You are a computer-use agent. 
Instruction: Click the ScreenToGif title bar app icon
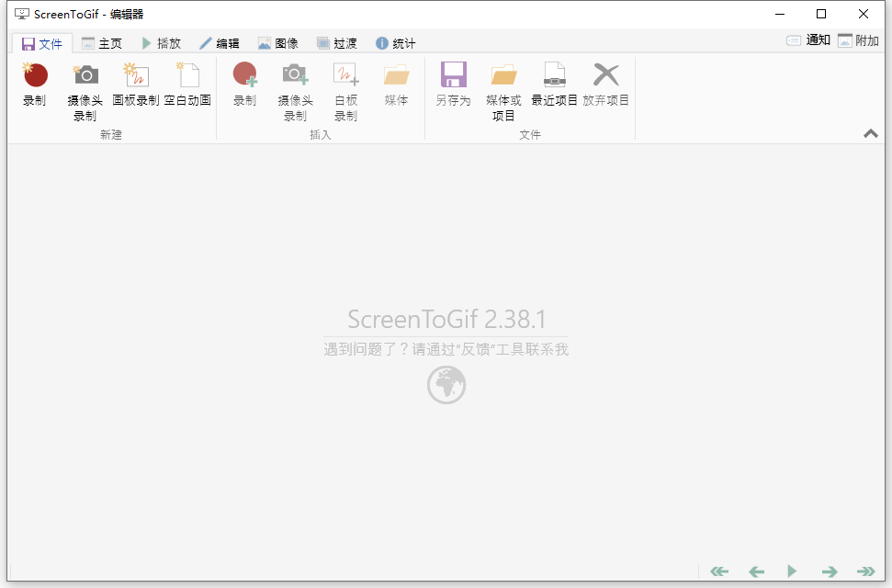22,14
